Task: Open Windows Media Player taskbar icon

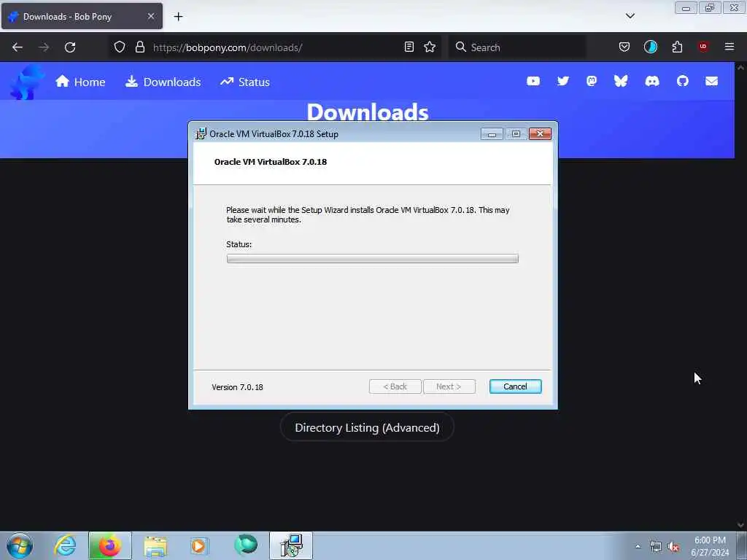Action: point(199,545)
